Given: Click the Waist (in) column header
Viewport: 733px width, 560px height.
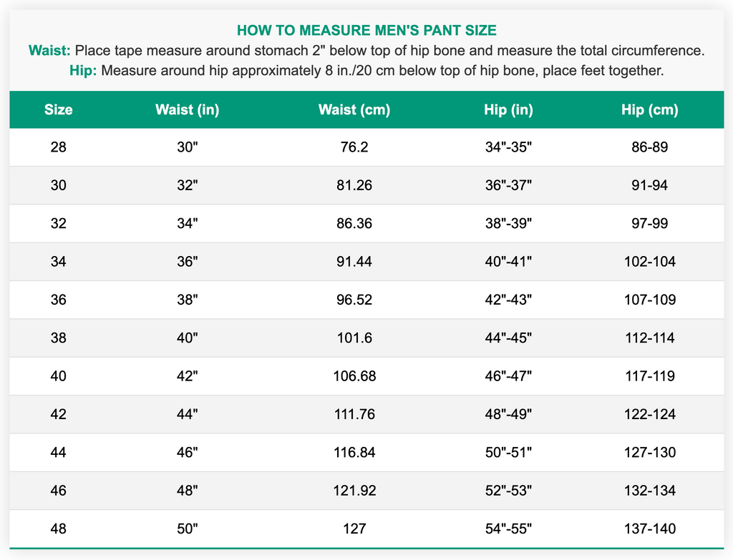Looking at the screenshot, I should click(x=187, y=110).
